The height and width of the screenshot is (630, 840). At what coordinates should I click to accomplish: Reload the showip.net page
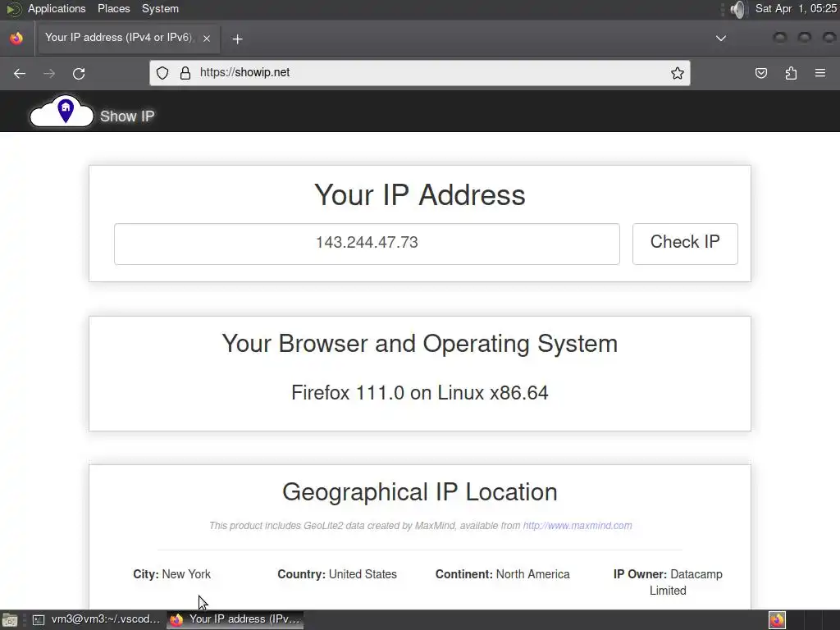click(79, 73)
